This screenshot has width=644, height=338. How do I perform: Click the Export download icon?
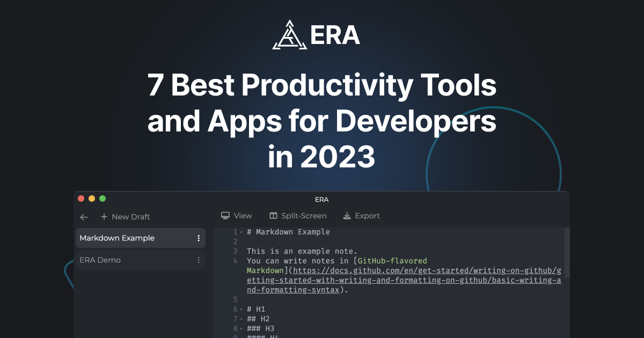point(347,215)
